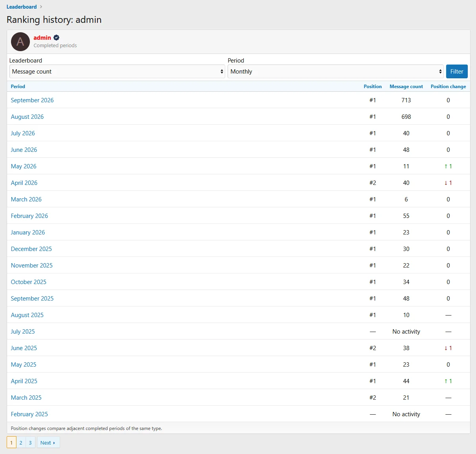
Task: Click the position changes footnote text
Action: [86, 428]
